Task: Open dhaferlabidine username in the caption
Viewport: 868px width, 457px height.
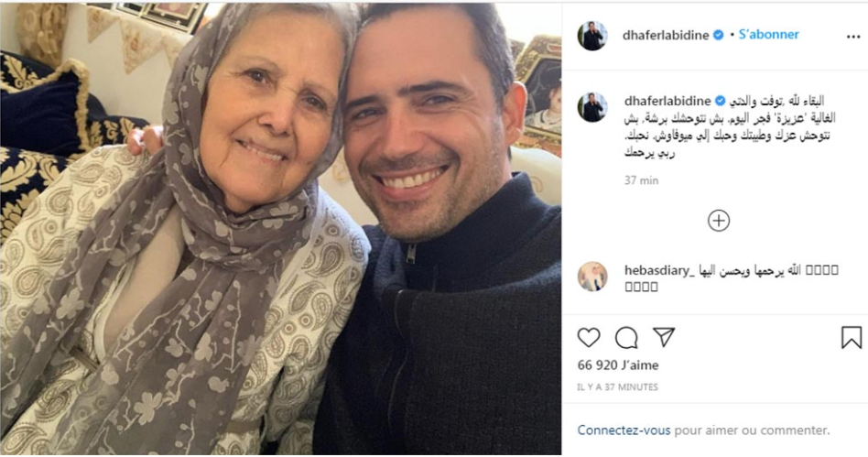Action: pos(667,101)
